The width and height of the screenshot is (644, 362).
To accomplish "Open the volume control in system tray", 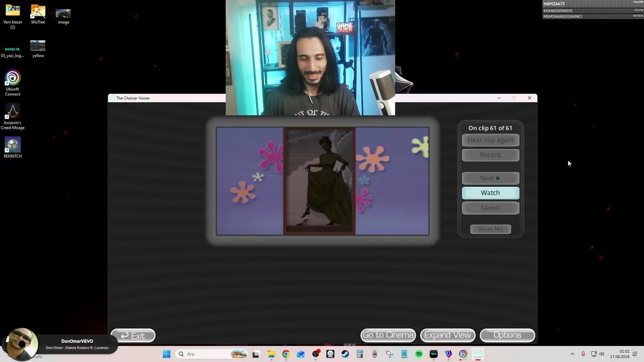I will [x=602, y=354].
